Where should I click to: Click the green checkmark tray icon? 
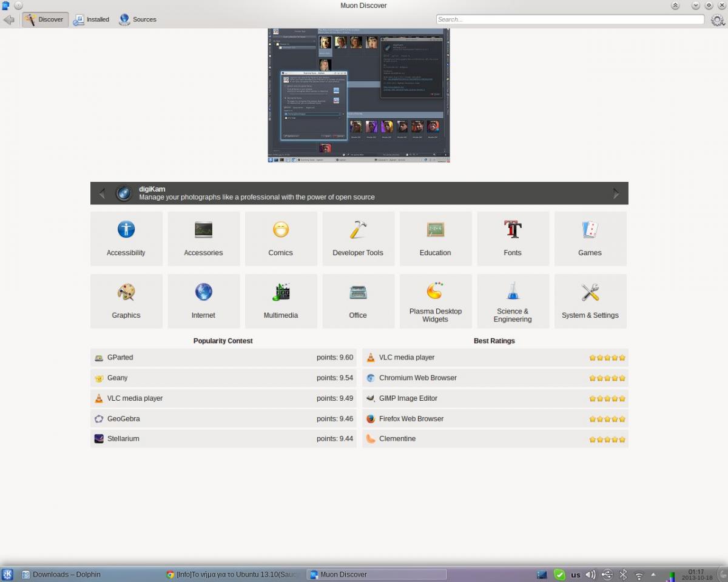tap(559, 574)
